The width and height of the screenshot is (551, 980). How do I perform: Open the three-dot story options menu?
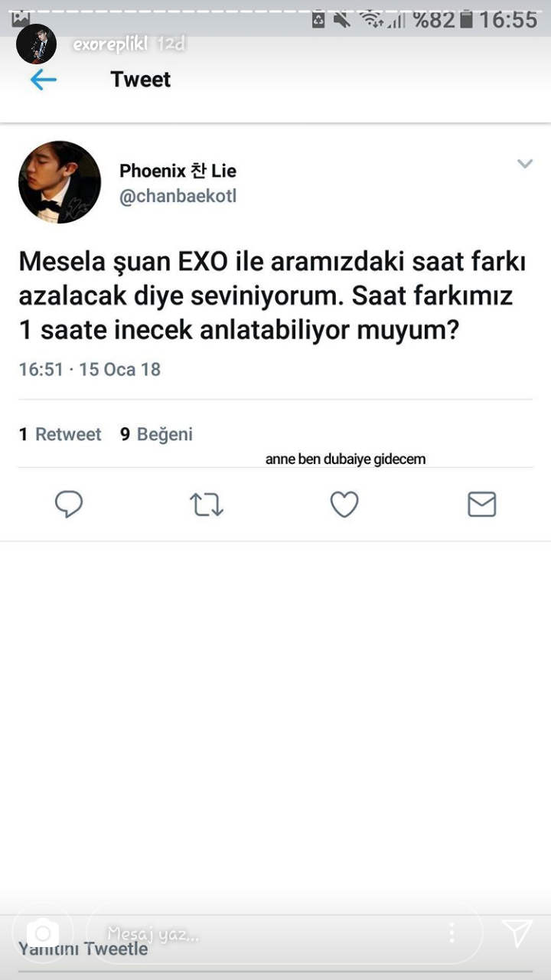tap(452, 932)
